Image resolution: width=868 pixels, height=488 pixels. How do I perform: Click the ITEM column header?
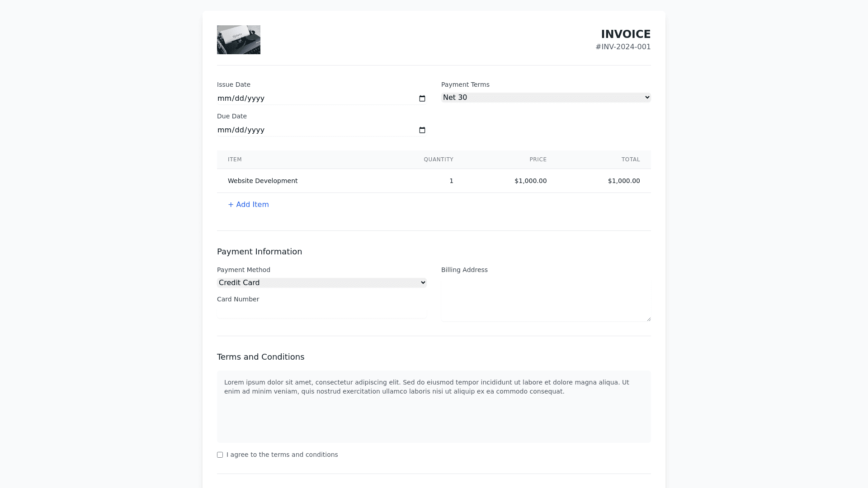tap(235, 160)
